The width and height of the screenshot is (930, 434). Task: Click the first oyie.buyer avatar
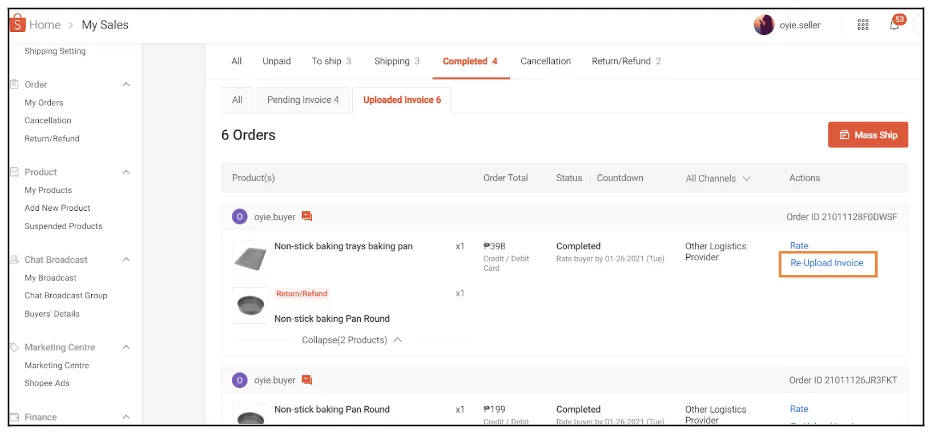239,216
